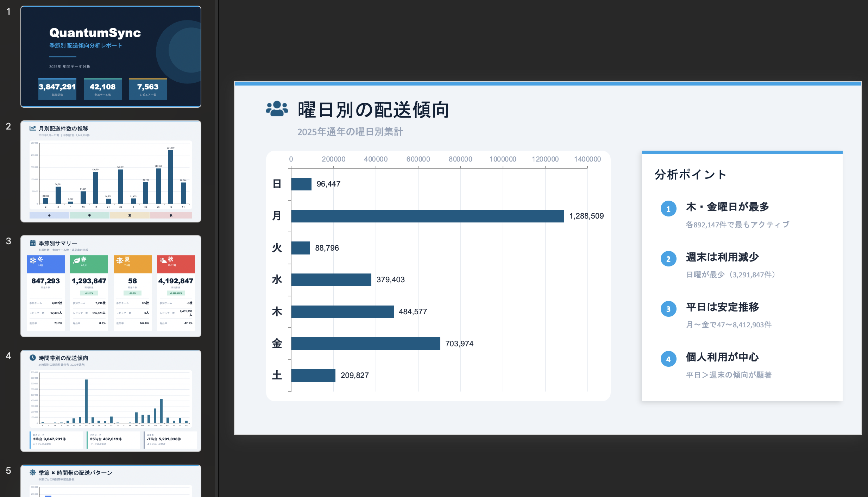Click the leaf icon on the green spring card
The height and width of the screenshot is (497, 868).
coord(76,260)
